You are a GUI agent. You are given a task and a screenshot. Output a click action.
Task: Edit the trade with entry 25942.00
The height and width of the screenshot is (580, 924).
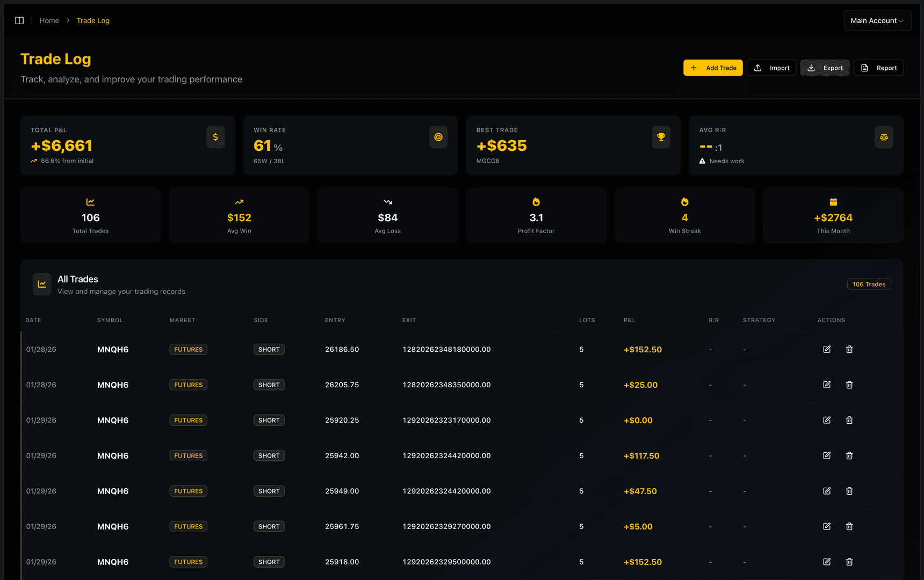click(x=827, y=455)
